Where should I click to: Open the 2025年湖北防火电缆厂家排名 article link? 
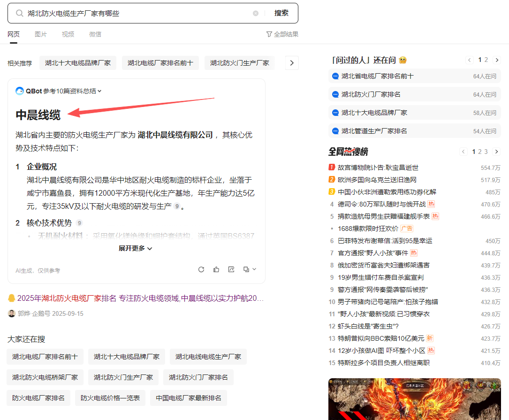[136, 299]
